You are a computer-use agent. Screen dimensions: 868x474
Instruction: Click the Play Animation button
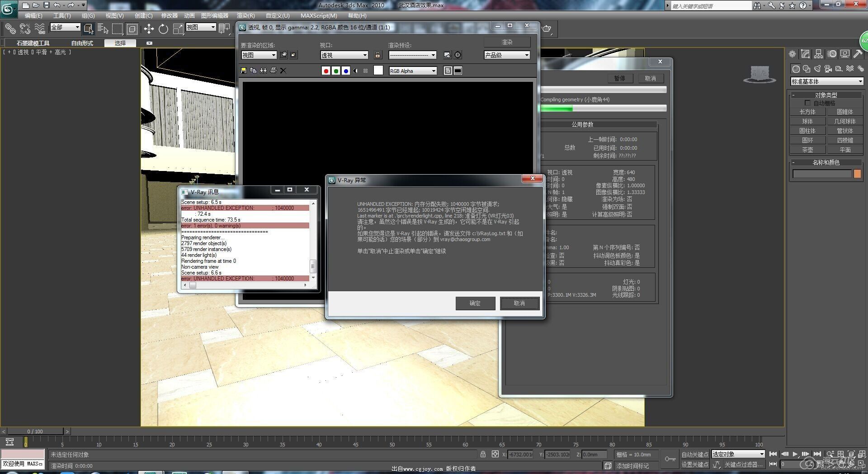pyautogui.click(x=795, y=454)
